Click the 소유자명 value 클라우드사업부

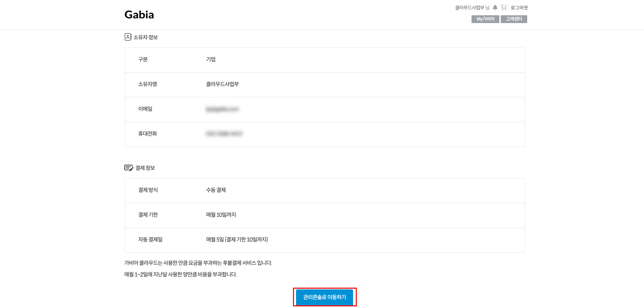coord(222,84)
